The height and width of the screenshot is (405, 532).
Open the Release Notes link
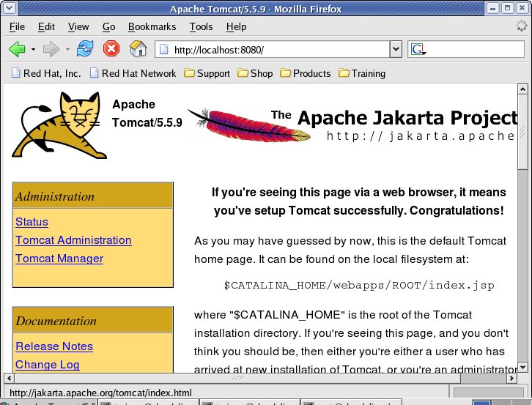click(x=54, y=346)
